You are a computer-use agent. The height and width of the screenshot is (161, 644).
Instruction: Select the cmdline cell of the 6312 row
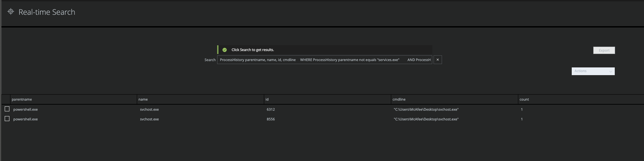426,109
